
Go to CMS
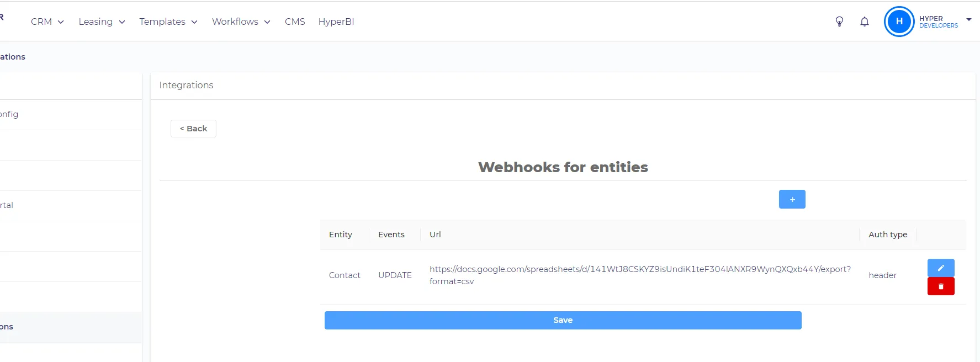coord(295,22)
